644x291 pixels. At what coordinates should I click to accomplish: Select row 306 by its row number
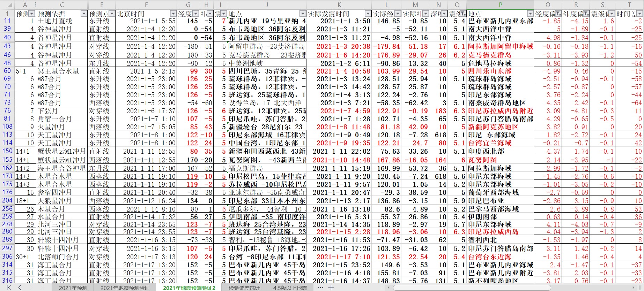coord(7,256)
